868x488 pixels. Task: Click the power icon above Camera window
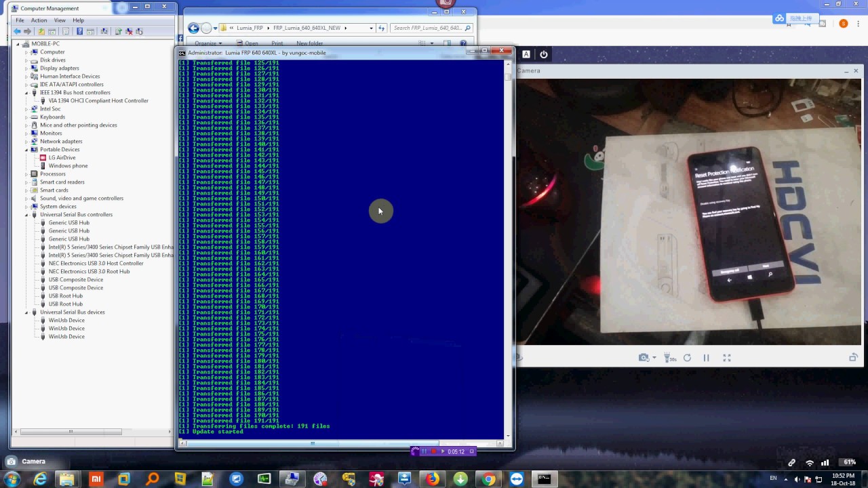[x=544, y=54]
